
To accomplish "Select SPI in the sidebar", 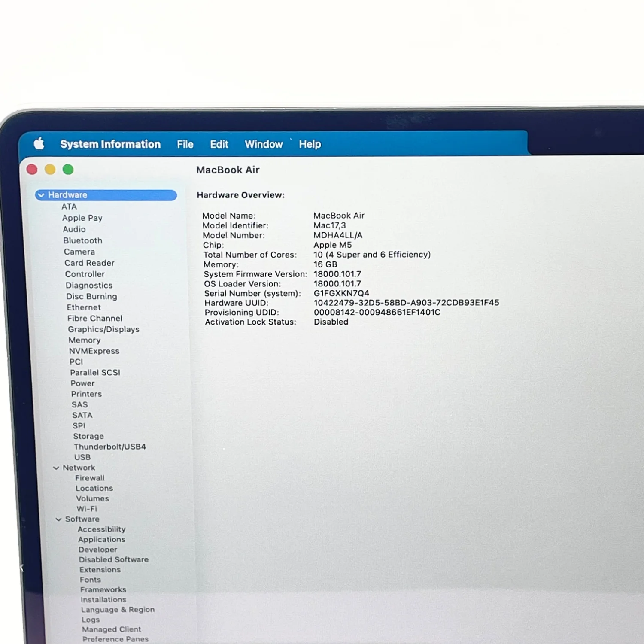I will point(79,426).
